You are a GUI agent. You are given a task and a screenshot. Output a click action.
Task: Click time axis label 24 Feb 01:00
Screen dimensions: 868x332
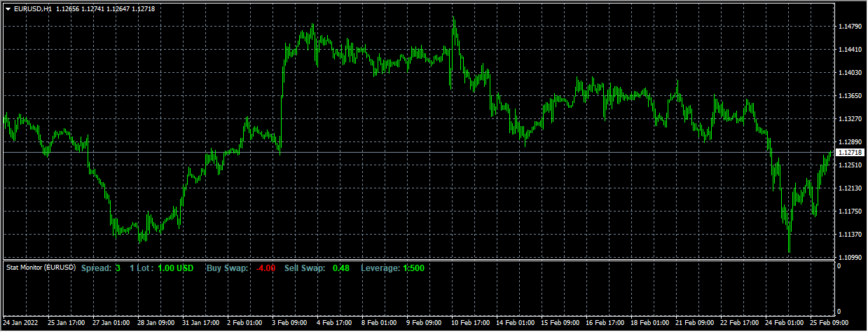tap(783, 324)
